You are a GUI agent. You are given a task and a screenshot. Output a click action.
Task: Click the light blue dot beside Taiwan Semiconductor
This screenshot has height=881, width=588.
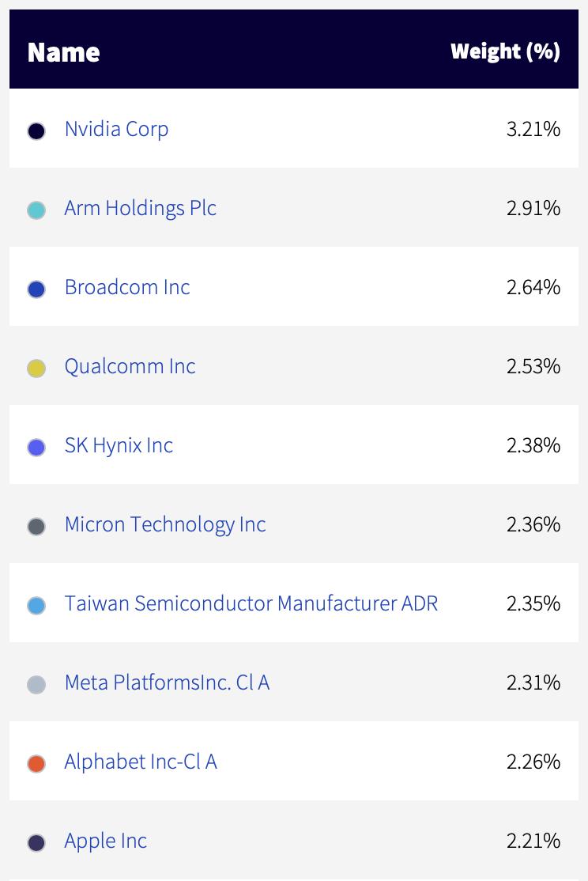[x=36, y=606]
